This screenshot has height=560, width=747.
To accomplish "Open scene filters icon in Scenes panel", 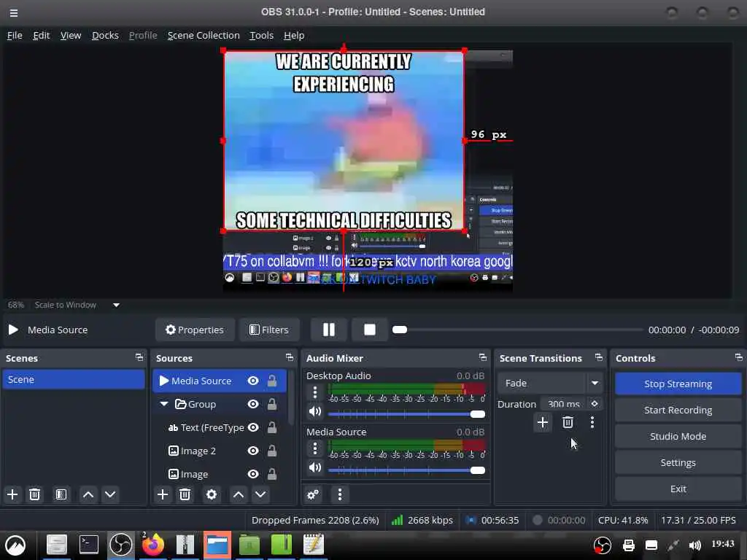I will coord(61,494).
